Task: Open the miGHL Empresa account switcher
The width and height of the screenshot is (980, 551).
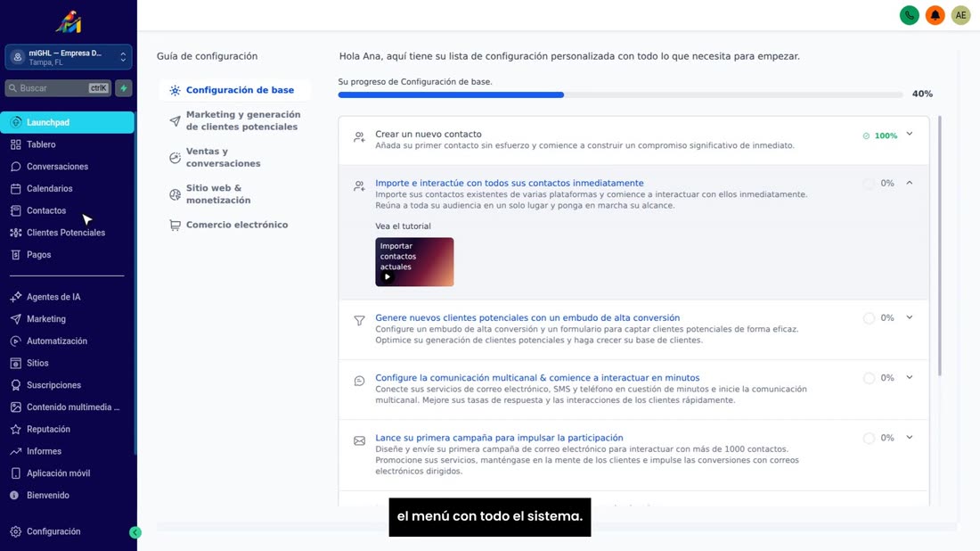Action: 68,57
